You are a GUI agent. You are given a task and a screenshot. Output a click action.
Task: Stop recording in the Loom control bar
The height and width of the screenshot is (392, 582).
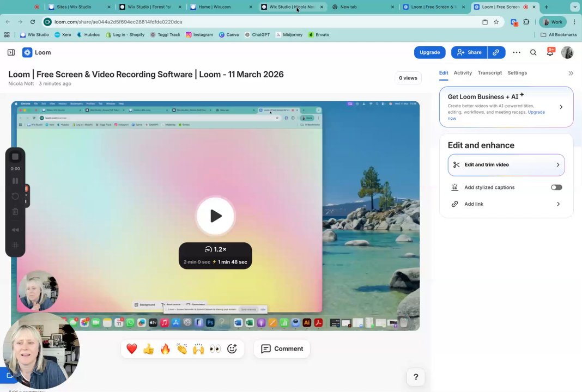[15, 156]
